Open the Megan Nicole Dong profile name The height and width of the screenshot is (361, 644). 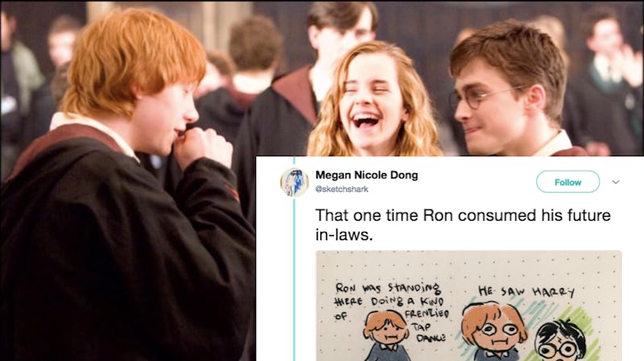pos(366,175)
